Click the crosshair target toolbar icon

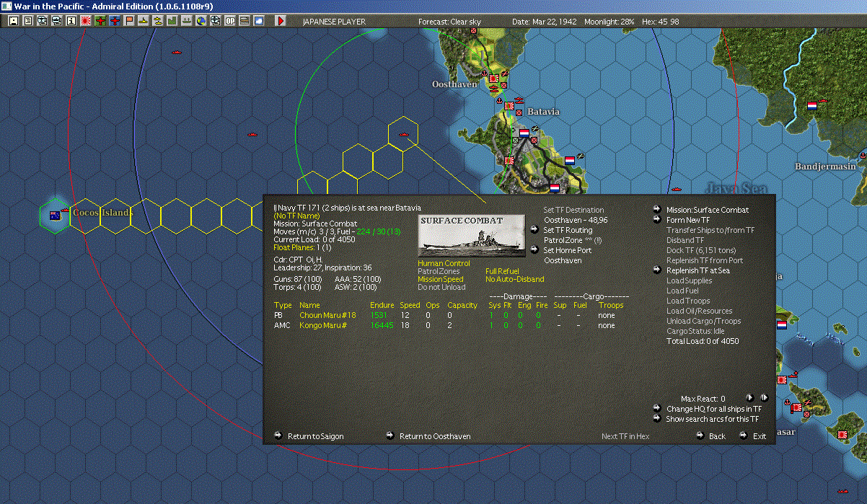pyautogui.click(x=216, y=21)
